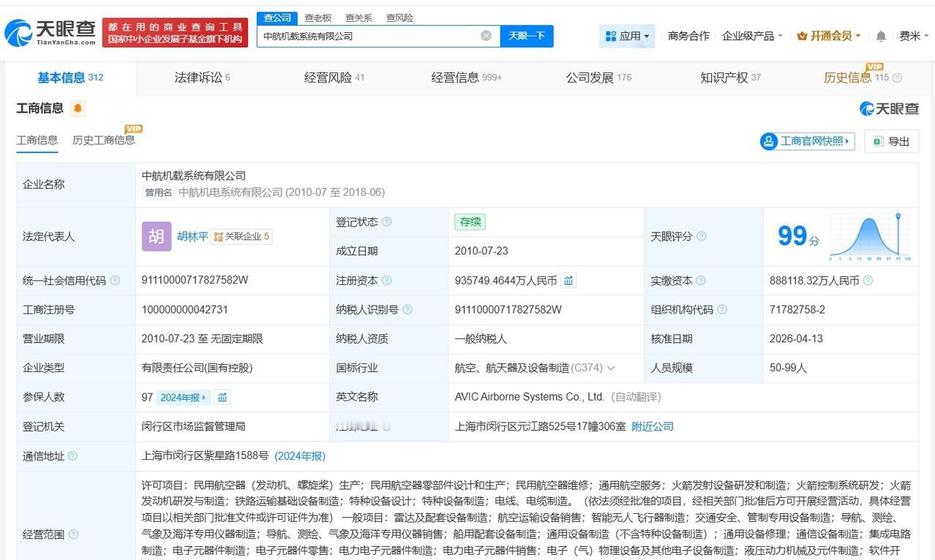Toggle the orange alert bell beside 工商信息
Screen dimensions: 935x560
tap(78, 108)
